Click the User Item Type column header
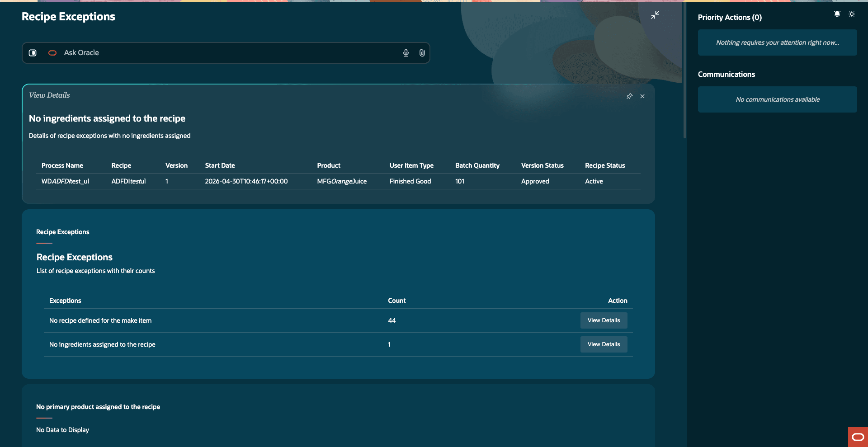This screenshot has height=447, width=868. point(411,165)
